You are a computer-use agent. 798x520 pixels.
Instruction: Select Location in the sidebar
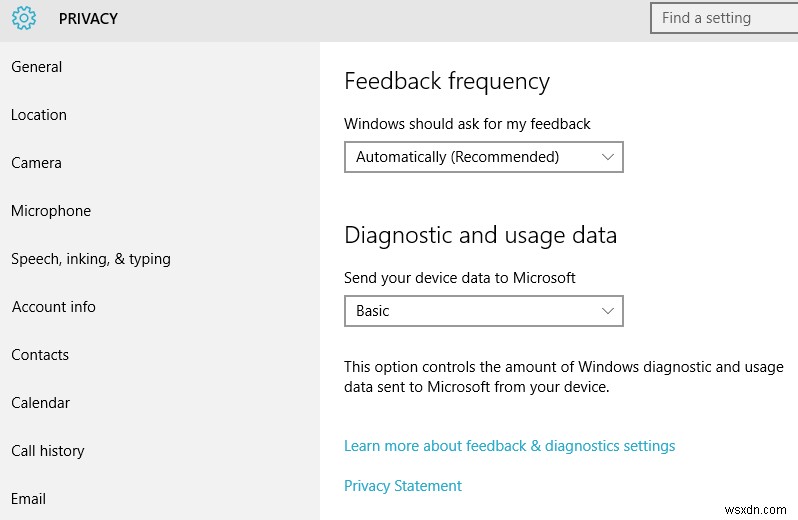(39, 115)
